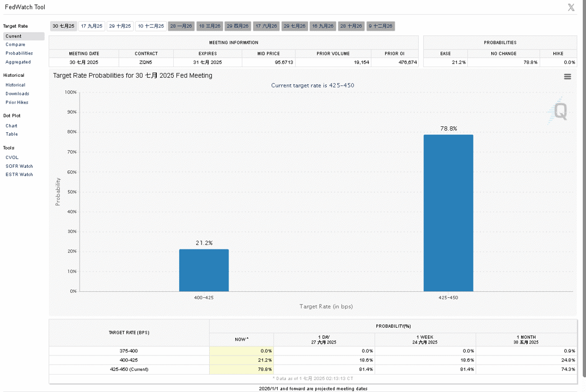
Task: Open the Dot Plot Table link
Action: [x=11, y=134]
